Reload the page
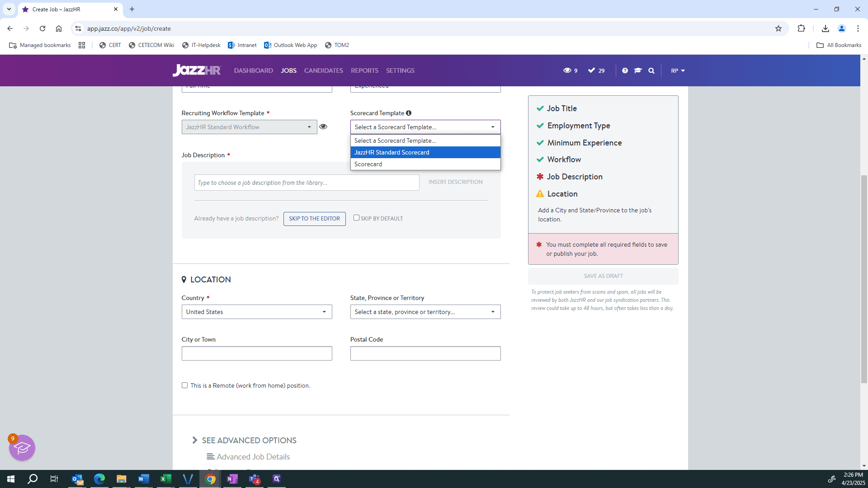 (42, 28)
